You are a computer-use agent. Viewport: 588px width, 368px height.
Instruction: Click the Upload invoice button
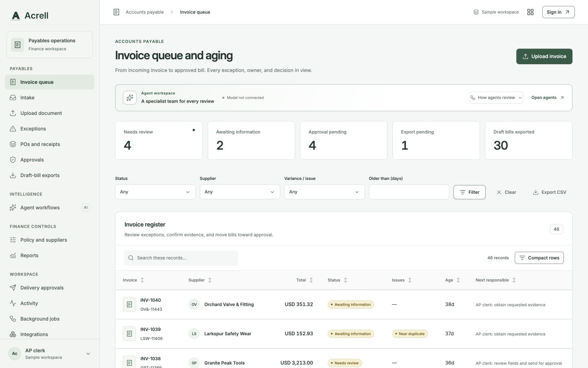tap(544, 56)
